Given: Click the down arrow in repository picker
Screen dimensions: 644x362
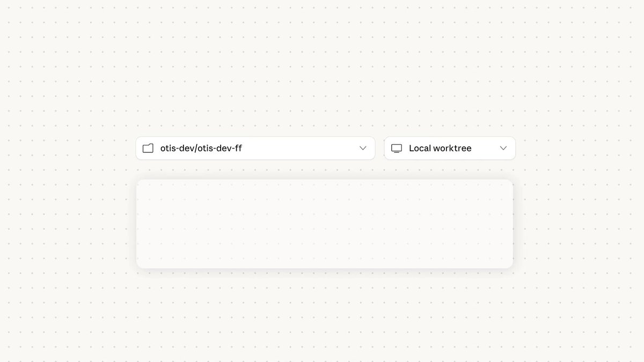Looking at the screenshot, I should [363, 148].
